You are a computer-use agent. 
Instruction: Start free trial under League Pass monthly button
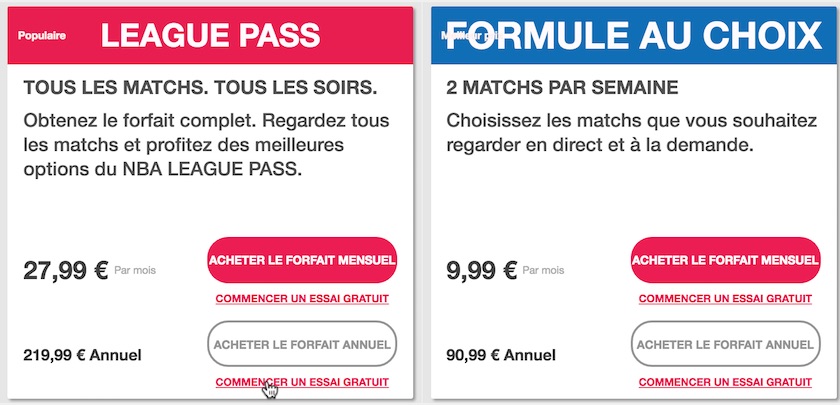click(x=302, y=298)
